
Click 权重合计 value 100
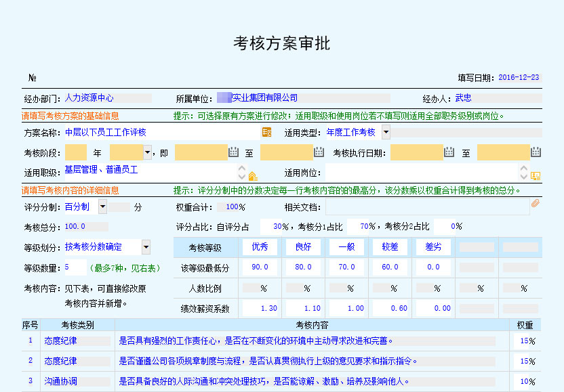pos(232,207)
